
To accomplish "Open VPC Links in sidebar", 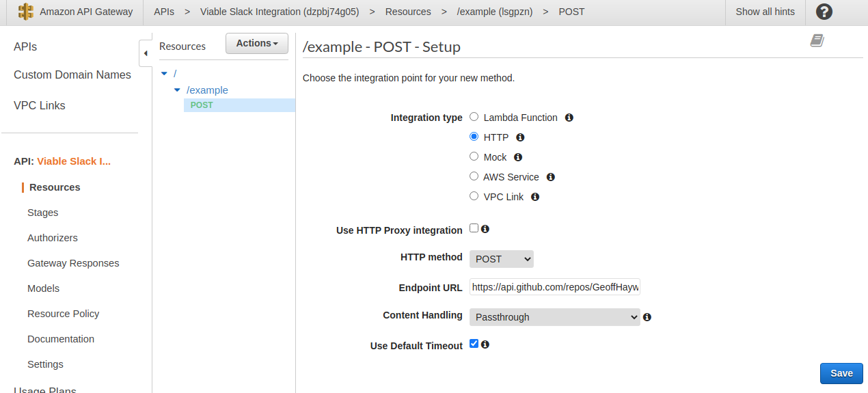I will click(x=40, y=106).
